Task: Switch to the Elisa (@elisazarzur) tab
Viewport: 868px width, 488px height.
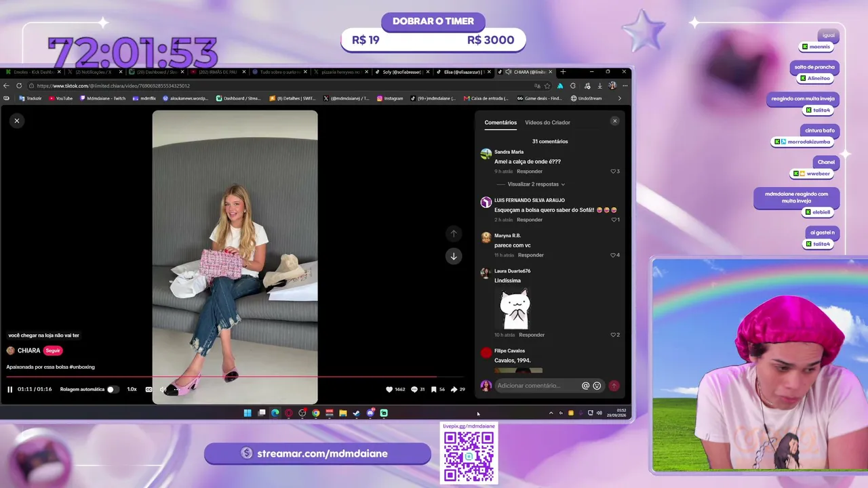Action: click(x=465, y=72)
